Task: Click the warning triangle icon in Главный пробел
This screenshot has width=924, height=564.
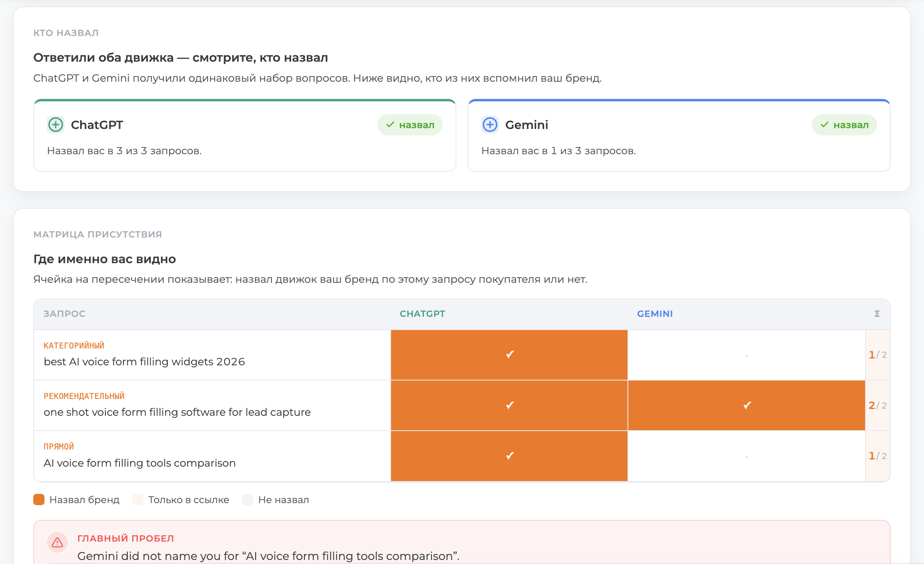Action: click(x=57, y=542)
